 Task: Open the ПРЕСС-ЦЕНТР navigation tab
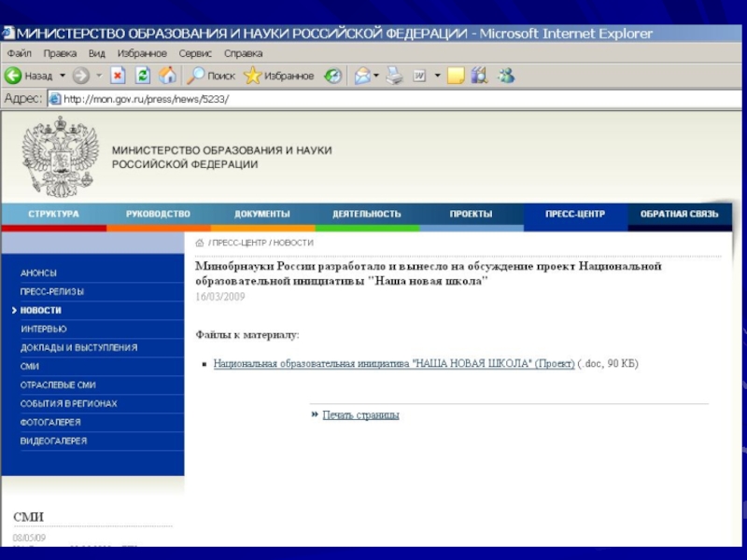click(x=575, y=214)
